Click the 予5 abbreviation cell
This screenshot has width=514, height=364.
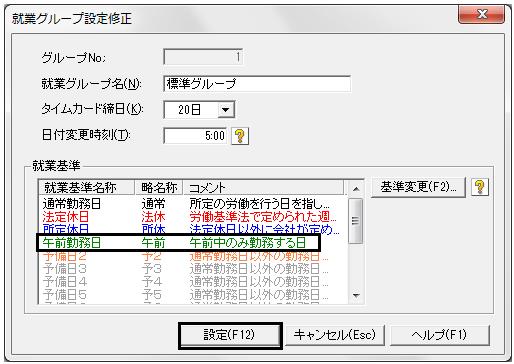(152, 295)
